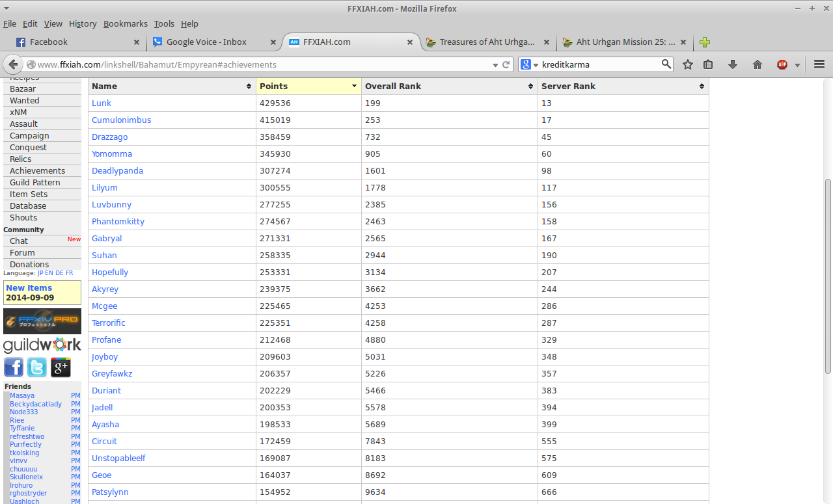Open player Lunk's profile link
833x504 pixels.
click(x=102, y=103)
